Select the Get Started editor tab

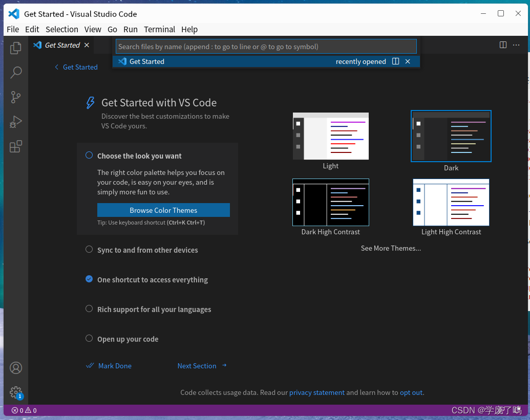tap(61, 45)
